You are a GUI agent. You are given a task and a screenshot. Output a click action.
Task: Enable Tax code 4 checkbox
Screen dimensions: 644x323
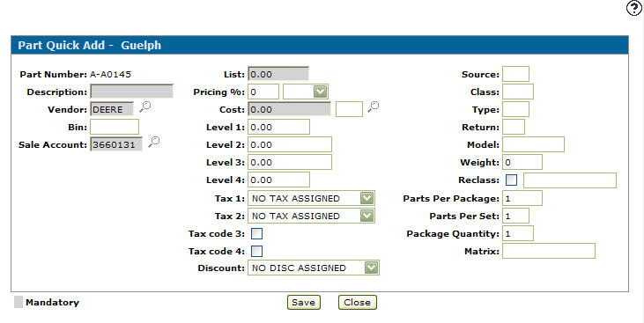click(256, 251)
